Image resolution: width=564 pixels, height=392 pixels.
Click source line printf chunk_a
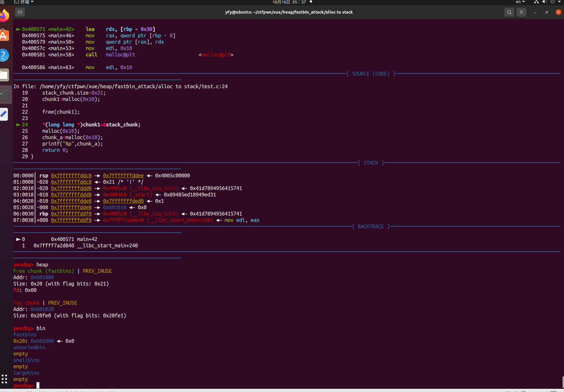72,144
